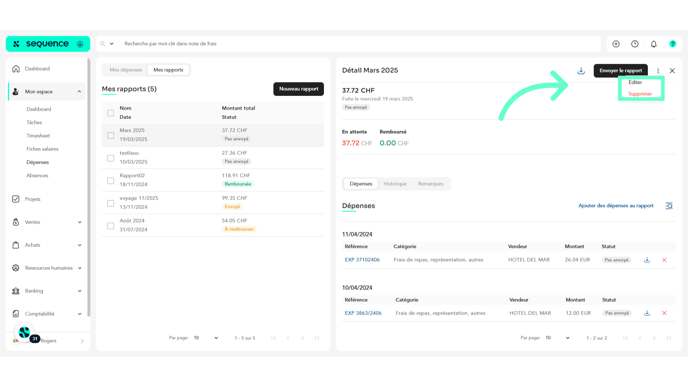Open the Août 2024 report row
Image resolution: width=688 pixels, height=387 pixels.
[213, 226]
